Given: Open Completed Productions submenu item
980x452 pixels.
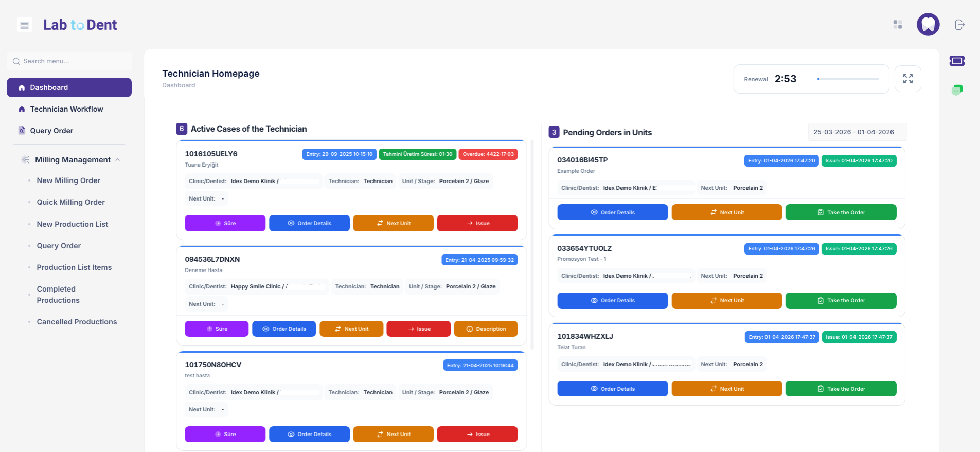Looking at the screenshot, I should pyautogui.click(x=58, y=295).
